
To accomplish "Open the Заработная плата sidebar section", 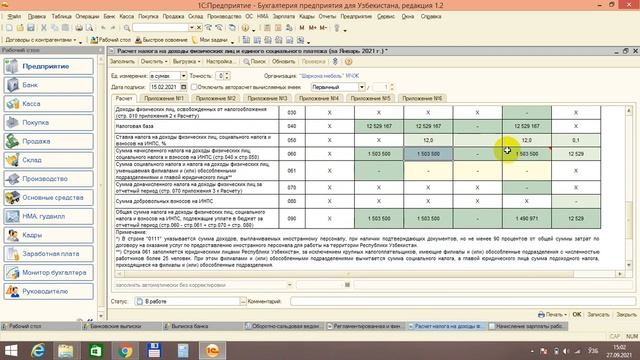I will 49,254.
